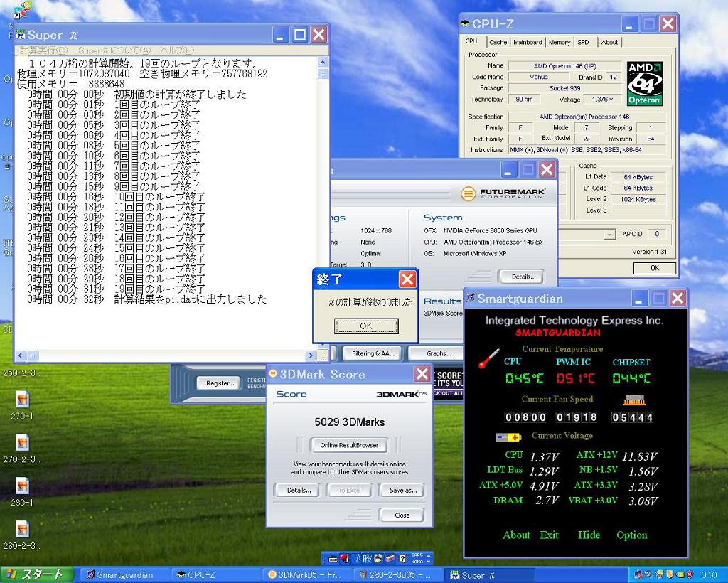The height and width of the screenshot is (583, 728).
Task: Open 計算実行 menu in Super π
Action: click(43, 50)
